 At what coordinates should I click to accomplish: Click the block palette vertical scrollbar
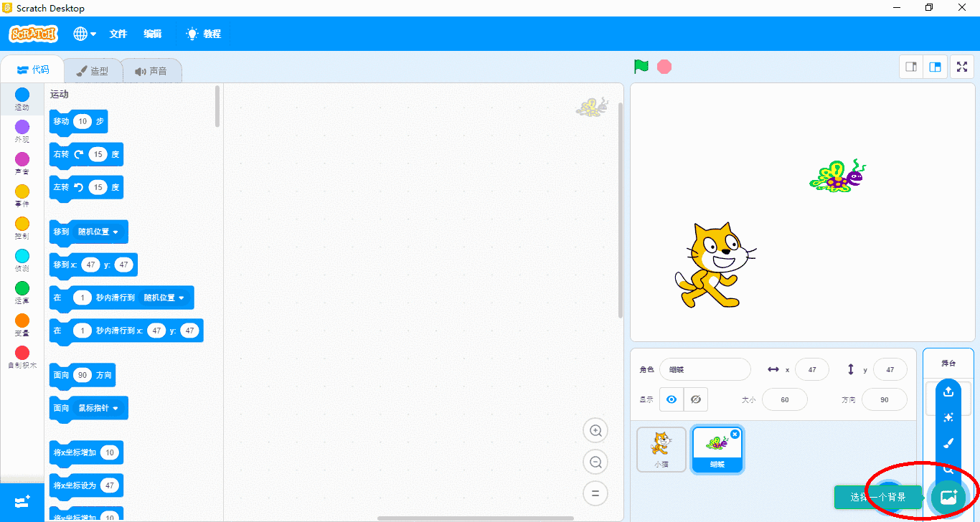[x=217, y=106]
